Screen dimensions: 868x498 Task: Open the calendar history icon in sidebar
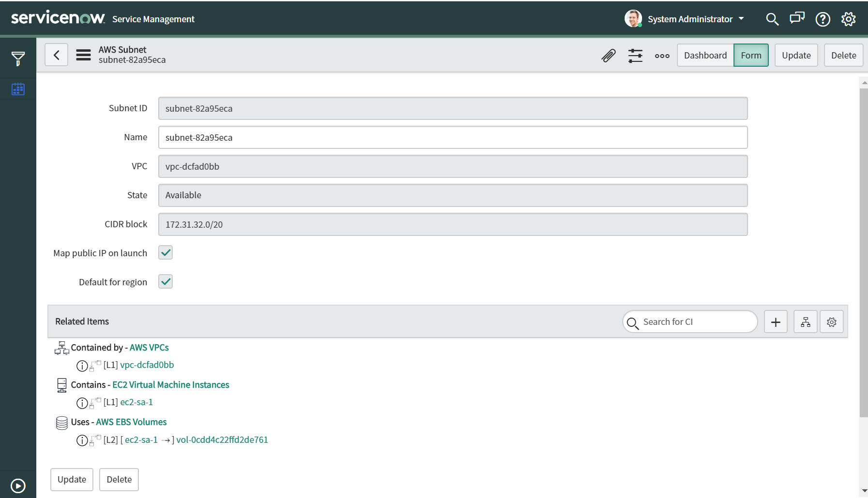[x=18, y=89]
